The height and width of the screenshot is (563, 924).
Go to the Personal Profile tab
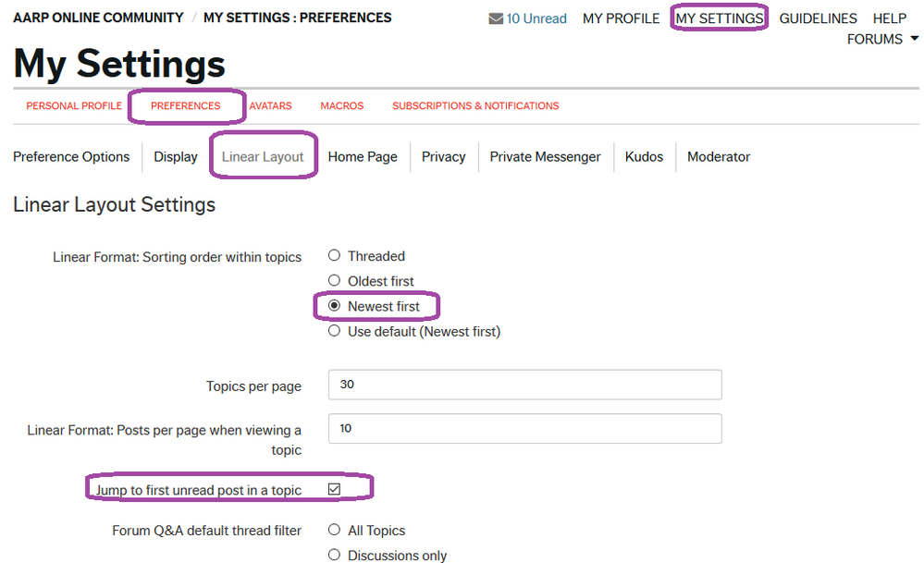(x=74, y=106)
